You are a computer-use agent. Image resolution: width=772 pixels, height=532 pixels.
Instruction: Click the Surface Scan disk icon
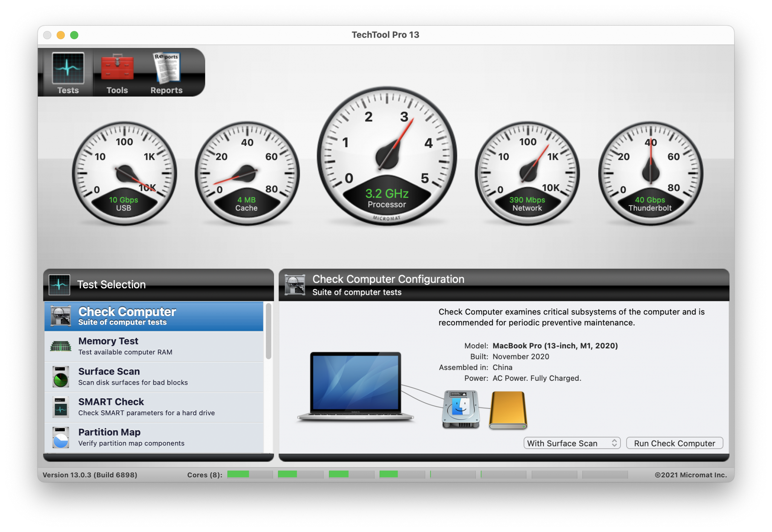click(x=60, y=376)
